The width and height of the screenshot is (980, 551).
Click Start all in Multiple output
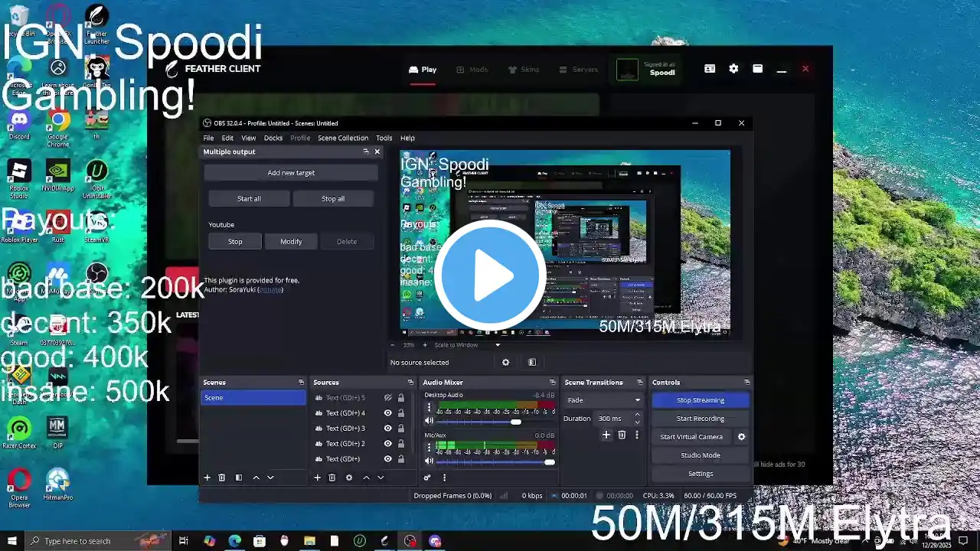(x=249, y=199)
